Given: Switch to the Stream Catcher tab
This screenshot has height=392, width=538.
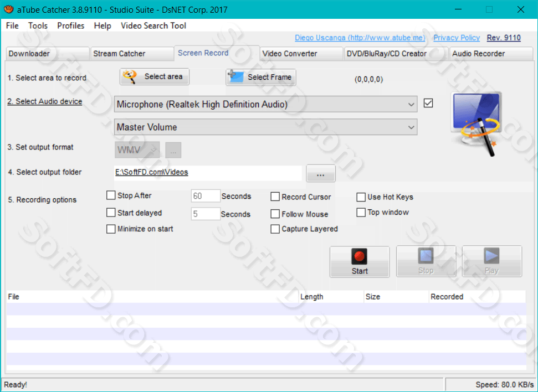Looking at the screenshot, I should [132, 54].
